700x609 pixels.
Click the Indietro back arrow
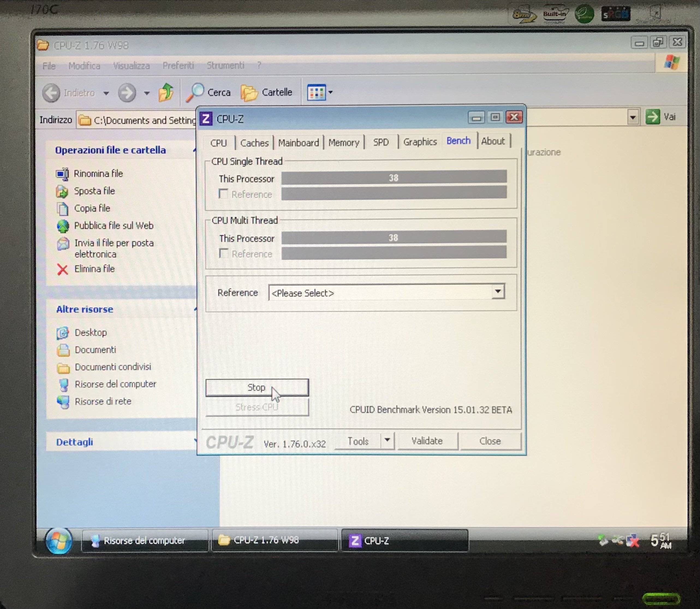pyautogui.click(x=51, y=93)
